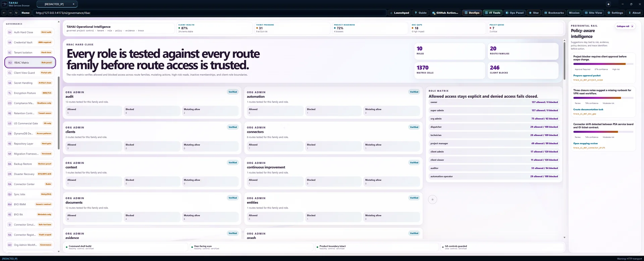Click the CO icon beside Compliance Ma...
The image size is (644, 261).
point(10,103)
